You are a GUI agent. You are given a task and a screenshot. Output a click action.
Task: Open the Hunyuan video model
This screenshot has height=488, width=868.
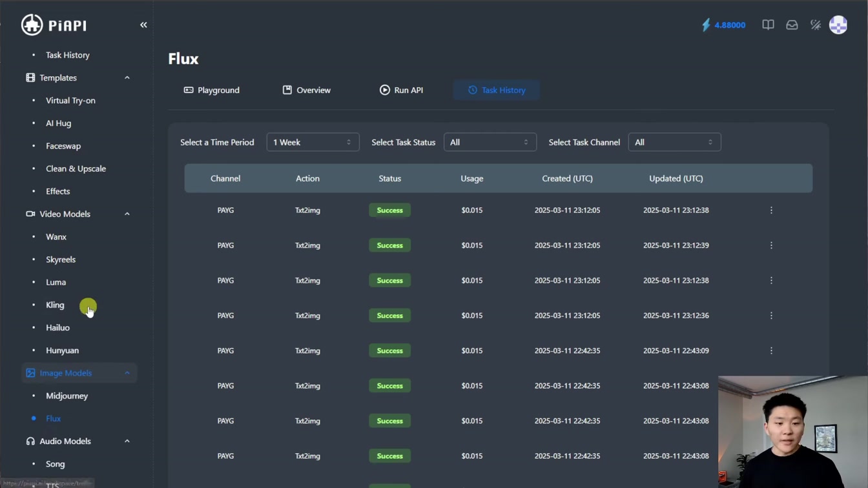(x=62, y=351)
